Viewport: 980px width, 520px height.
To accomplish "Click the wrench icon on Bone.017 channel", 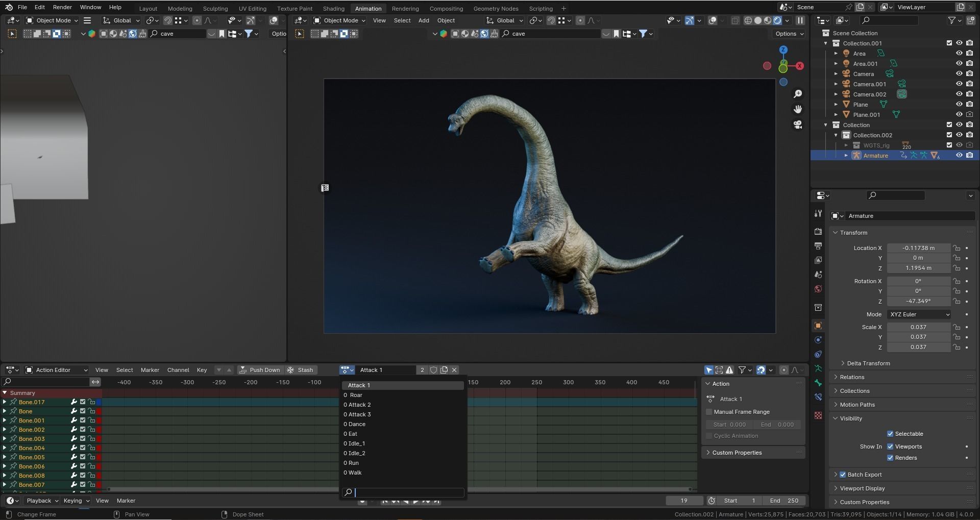I will point(73,402).
